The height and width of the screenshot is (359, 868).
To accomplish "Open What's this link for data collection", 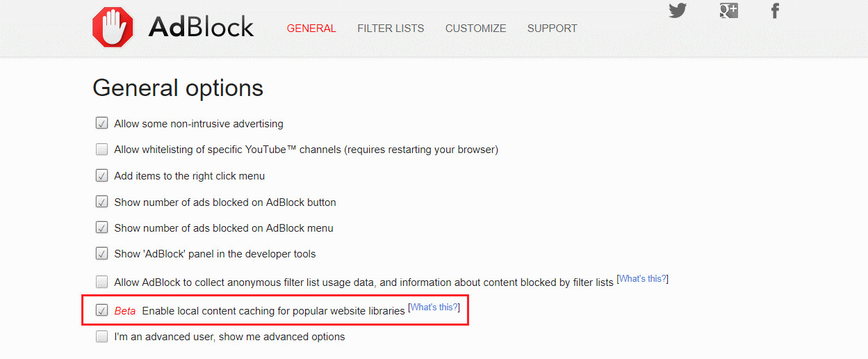I will tap(643, 279).
